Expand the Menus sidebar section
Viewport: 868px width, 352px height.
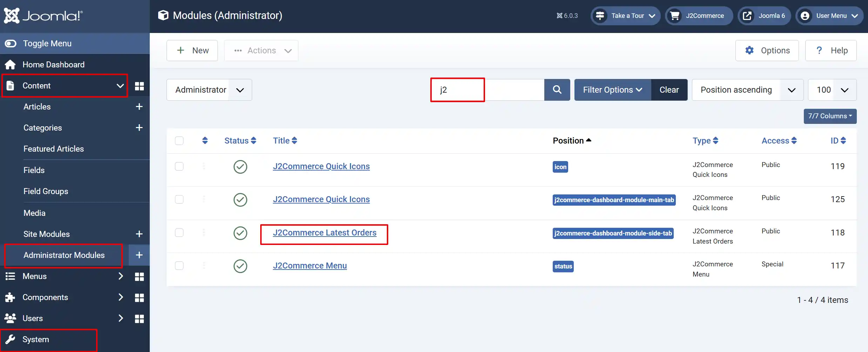(121, 276)
